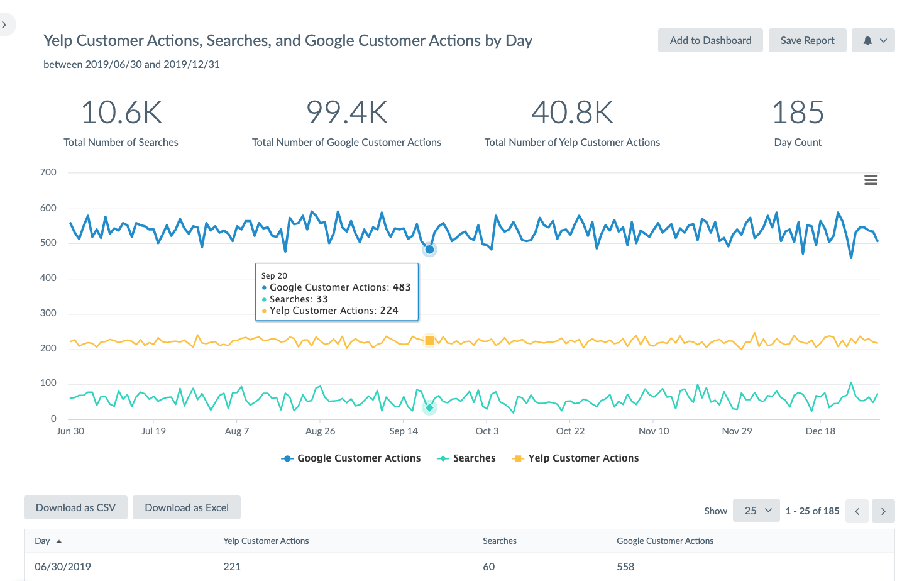Click the Oct 22 axis label
The height and width of the screenshot is (581, 924).
(x=570, y=431)
